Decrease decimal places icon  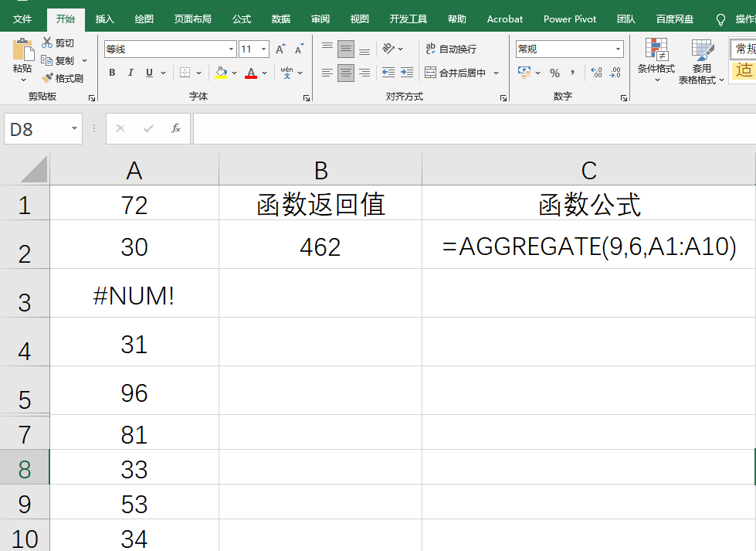tap(615, 73)
